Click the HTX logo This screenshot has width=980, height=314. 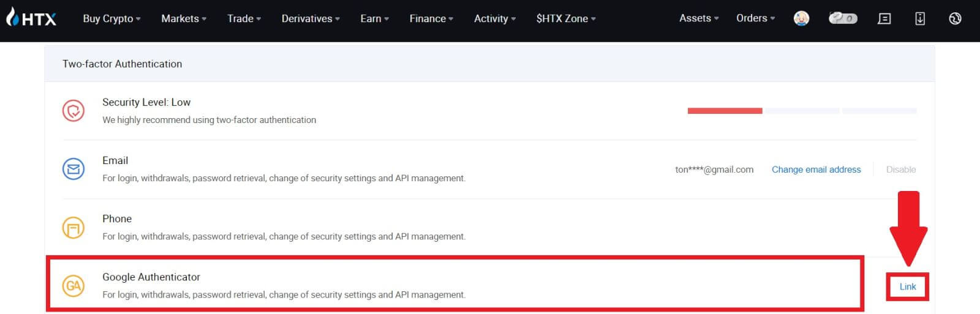point(32,18)
